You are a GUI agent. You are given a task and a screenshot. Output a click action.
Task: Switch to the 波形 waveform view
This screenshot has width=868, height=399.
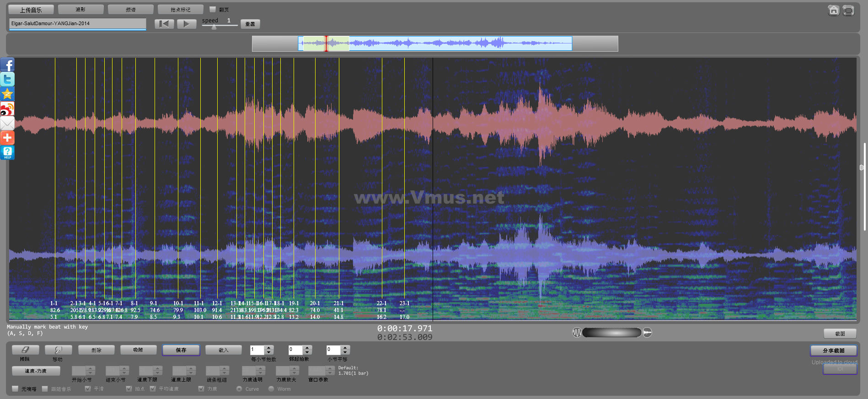[x=80, y=10]
